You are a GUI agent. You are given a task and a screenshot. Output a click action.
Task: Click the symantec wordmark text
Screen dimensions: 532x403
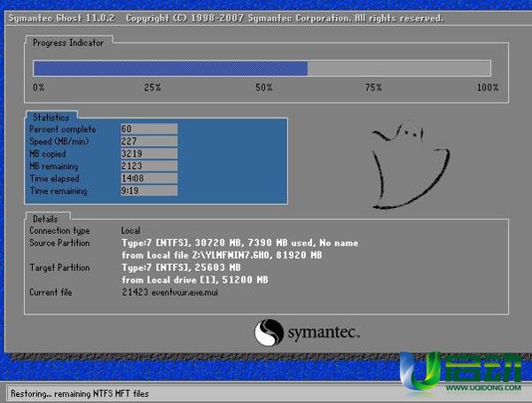tap(324, 332)
